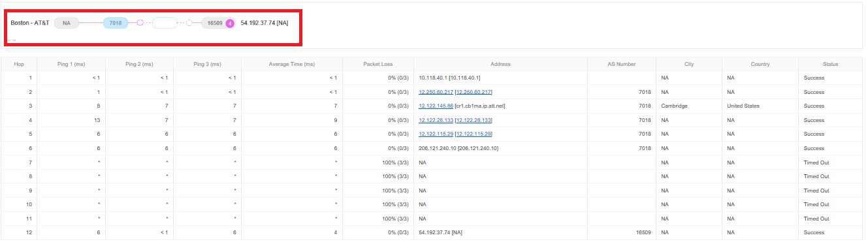Click the small gray circle hop node

click(189, 23)
